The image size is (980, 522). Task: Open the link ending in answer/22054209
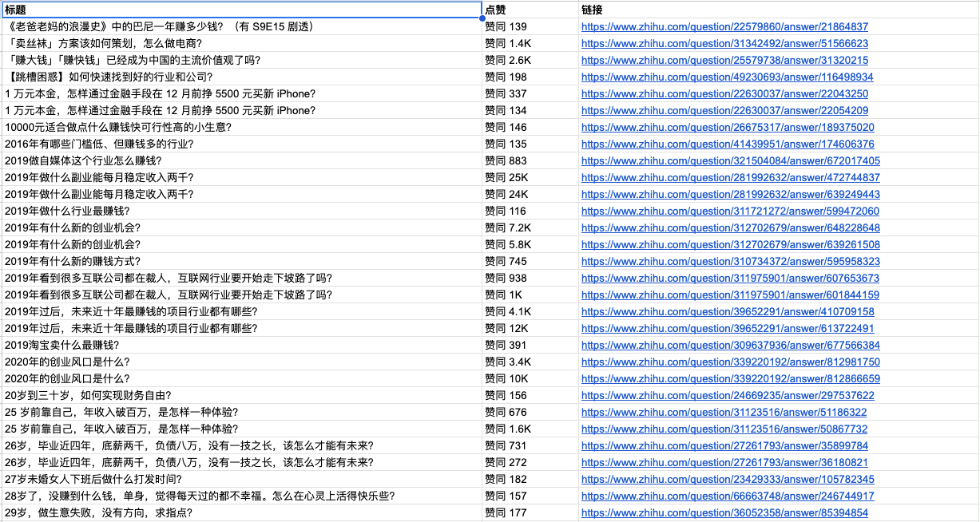coord(724,110)
